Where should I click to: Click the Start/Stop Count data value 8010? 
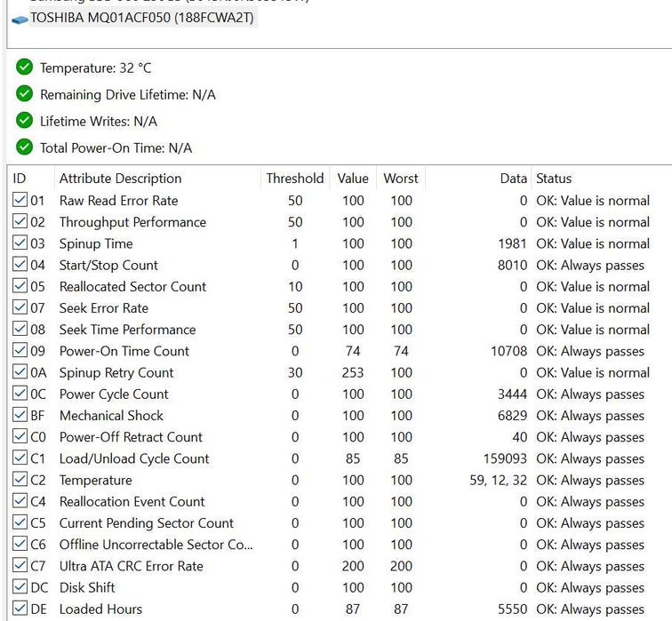pos(512,265)
